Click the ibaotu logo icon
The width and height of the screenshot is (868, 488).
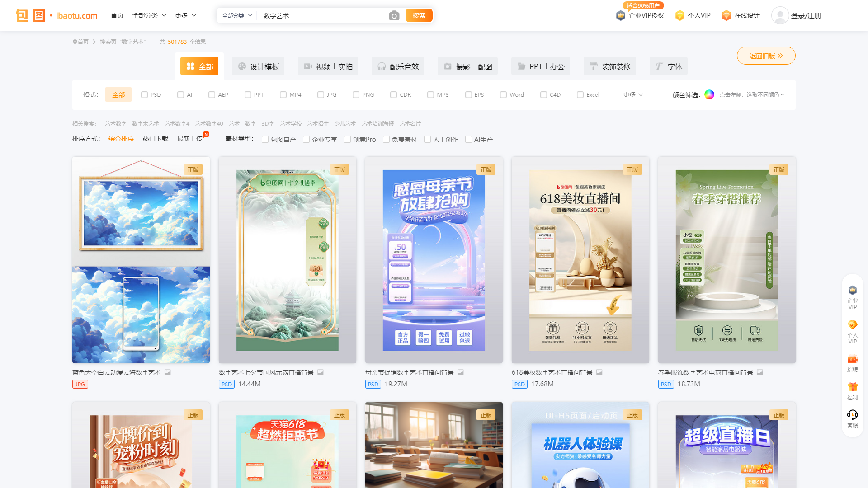click(x=31, y=15)
